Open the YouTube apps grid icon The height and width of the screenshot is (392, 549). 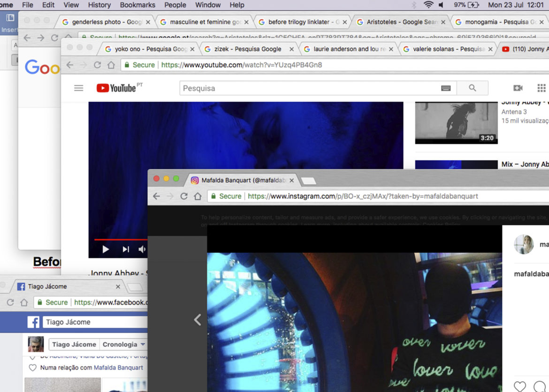pos(541,88)
